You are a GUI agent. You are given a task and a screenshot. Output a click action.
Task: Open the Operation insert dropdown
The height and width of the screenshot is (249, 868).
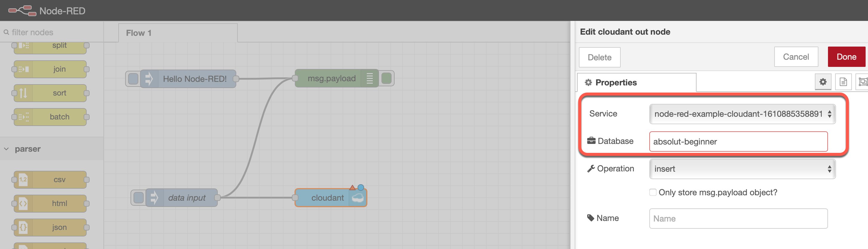point(742,169)
